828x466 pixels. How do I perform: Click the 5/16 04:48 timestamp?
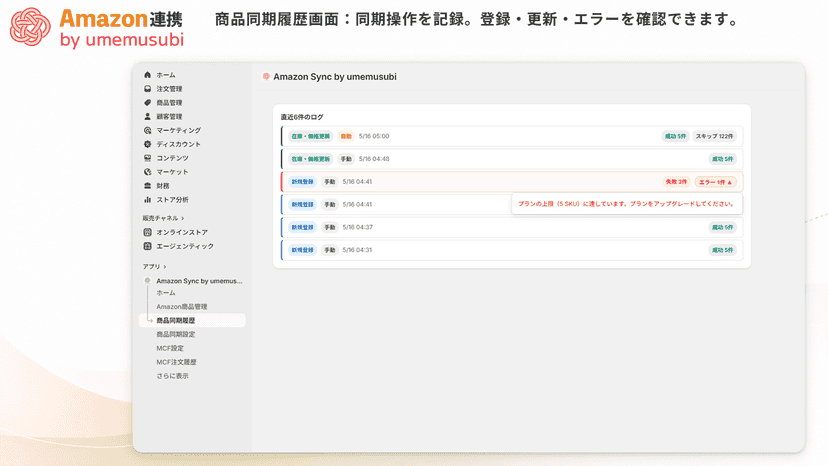(x=374, y=159)
